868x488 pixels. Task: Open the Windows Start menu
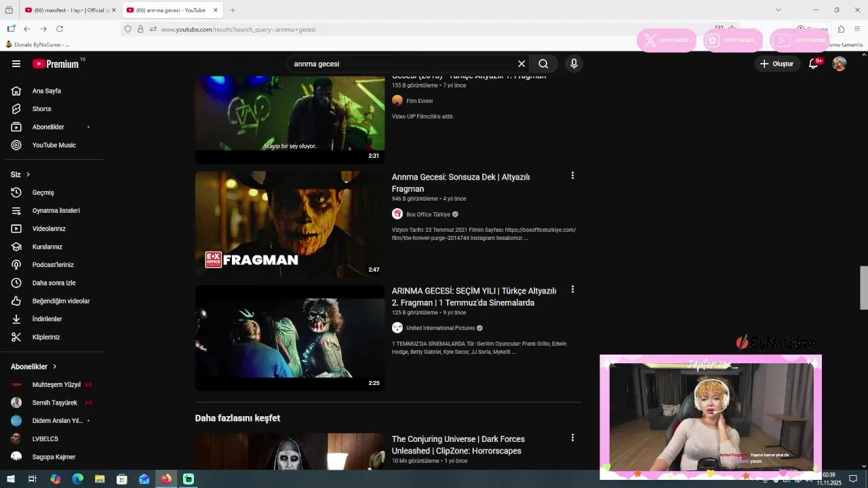pyautogui.click(x=10, y=479)
